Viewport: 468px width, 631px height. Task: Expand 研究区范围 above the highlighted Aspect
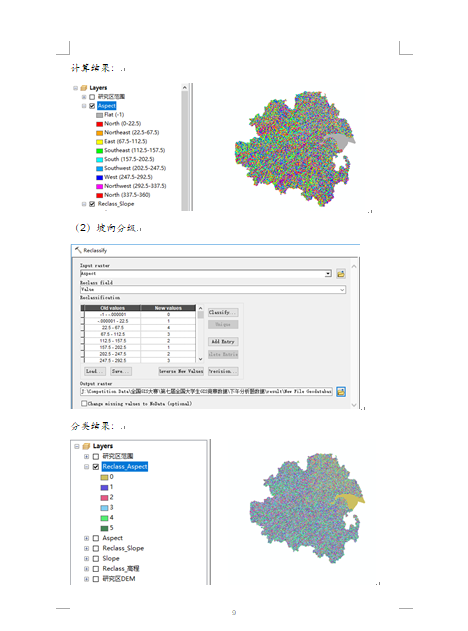coord(84,97)
